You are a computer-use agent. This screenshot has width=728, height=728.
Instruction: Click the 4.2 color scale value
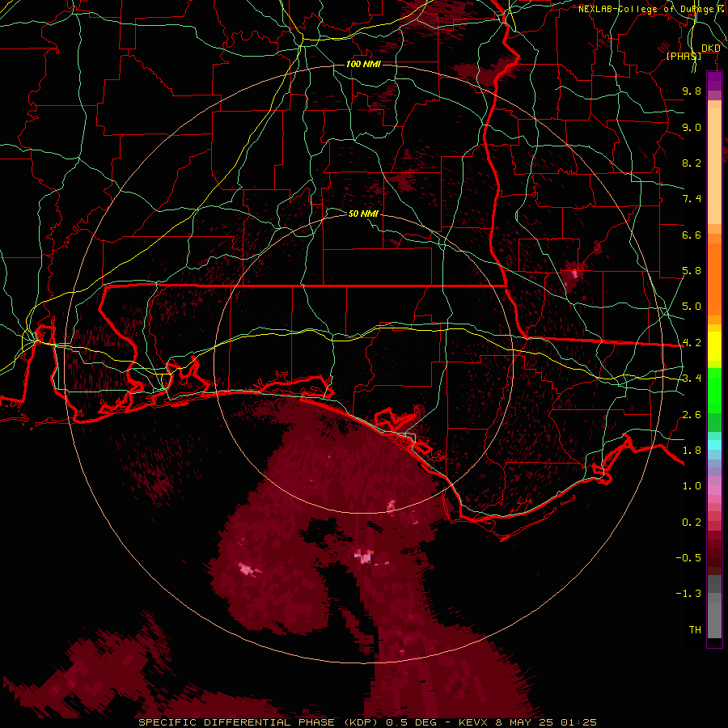point(692,343)
